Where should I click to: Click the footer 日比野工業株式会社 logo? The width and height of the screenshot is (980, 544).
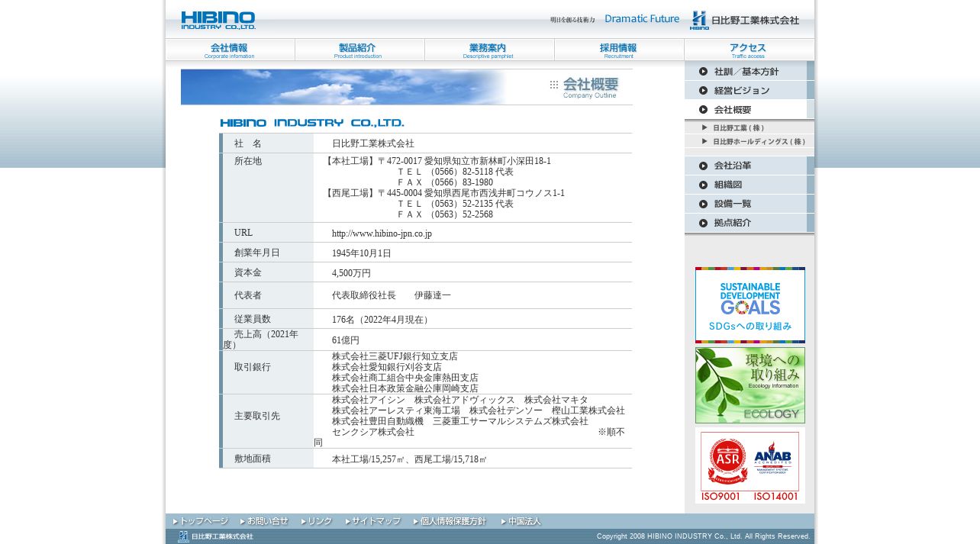pos(215,536)
